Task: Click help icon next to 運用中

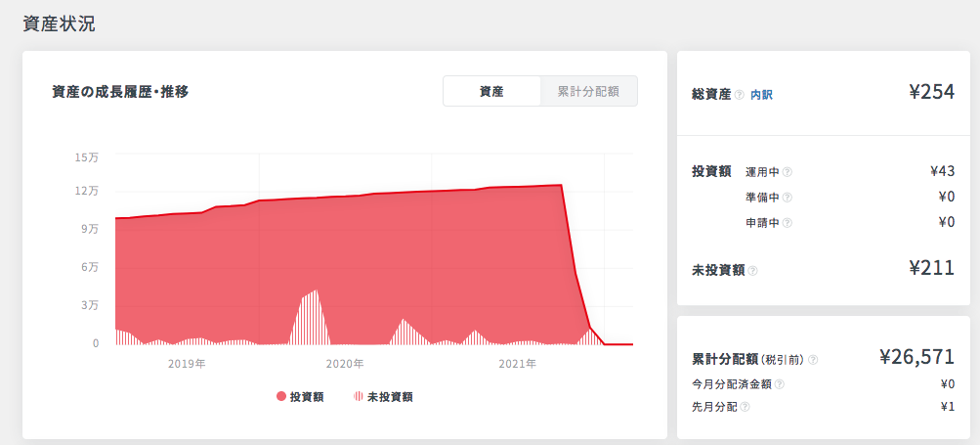Action: point(787,172)
